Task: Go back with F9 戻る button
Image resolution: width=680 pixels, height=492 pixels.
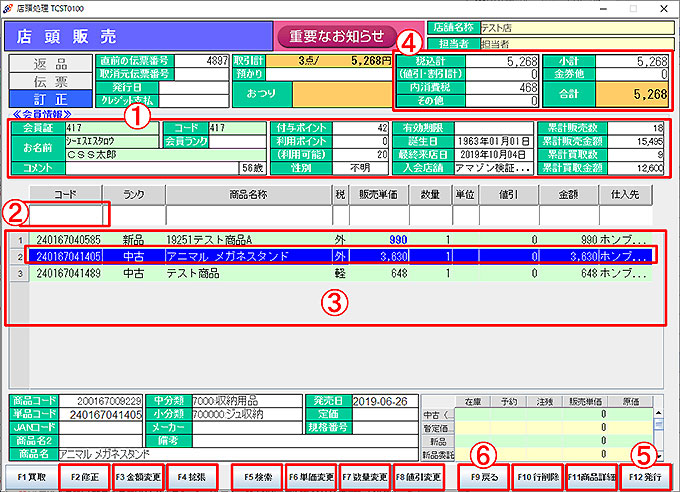Action: 483,478
